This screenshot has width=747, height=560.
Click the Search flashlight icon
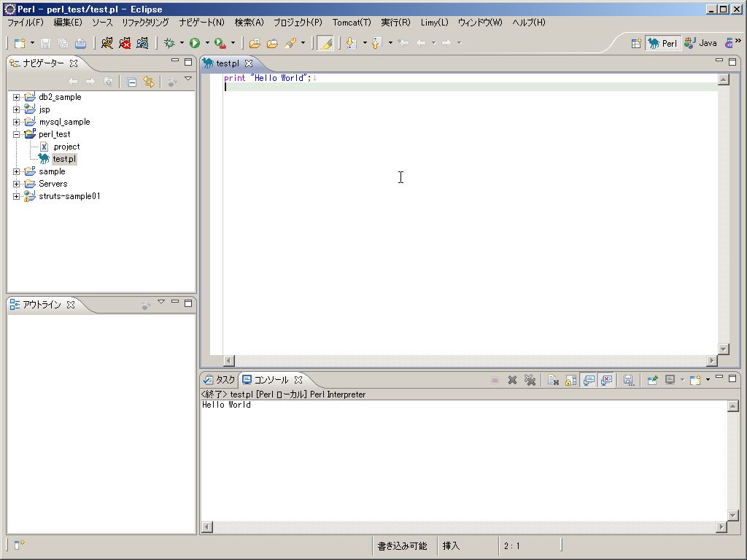pos(290,43)
